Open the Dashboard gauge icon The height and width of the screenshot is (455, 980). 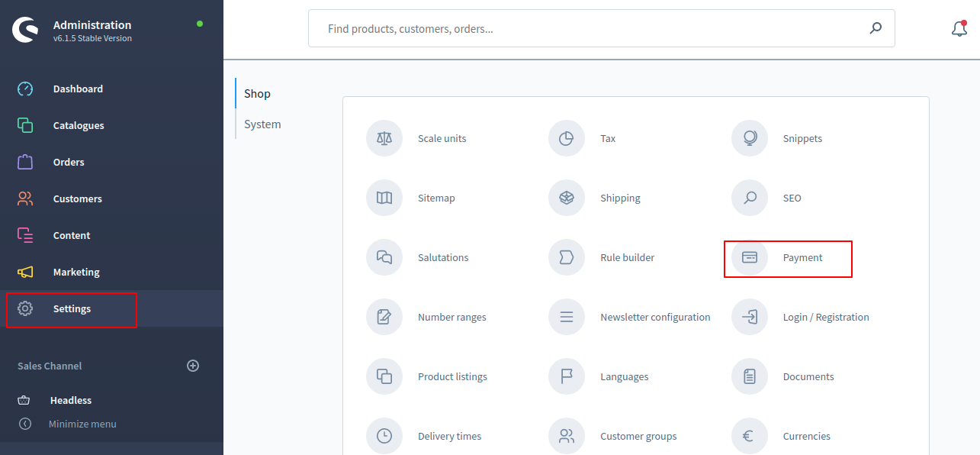(x=25, y=89)
